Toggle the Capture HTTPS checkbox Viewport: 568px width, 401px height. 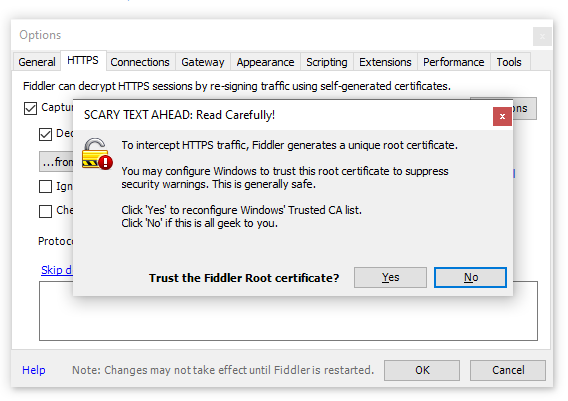[x=30, y=108]
